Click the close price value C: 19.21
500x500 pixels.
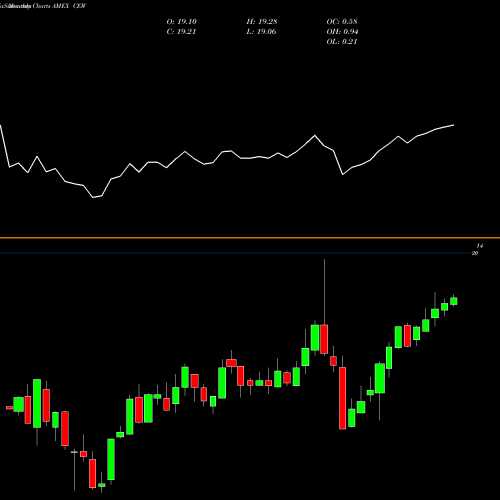[181, 32]
